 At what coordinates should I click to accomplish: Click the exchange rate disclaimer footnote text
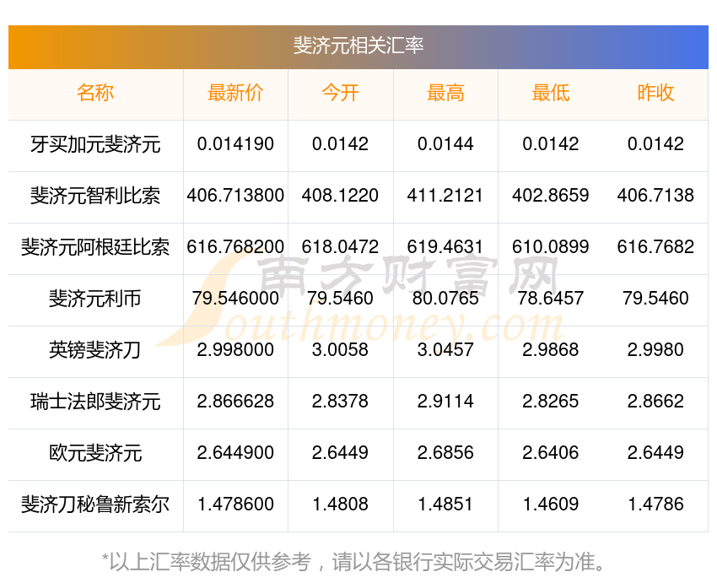tap(358, 560)
